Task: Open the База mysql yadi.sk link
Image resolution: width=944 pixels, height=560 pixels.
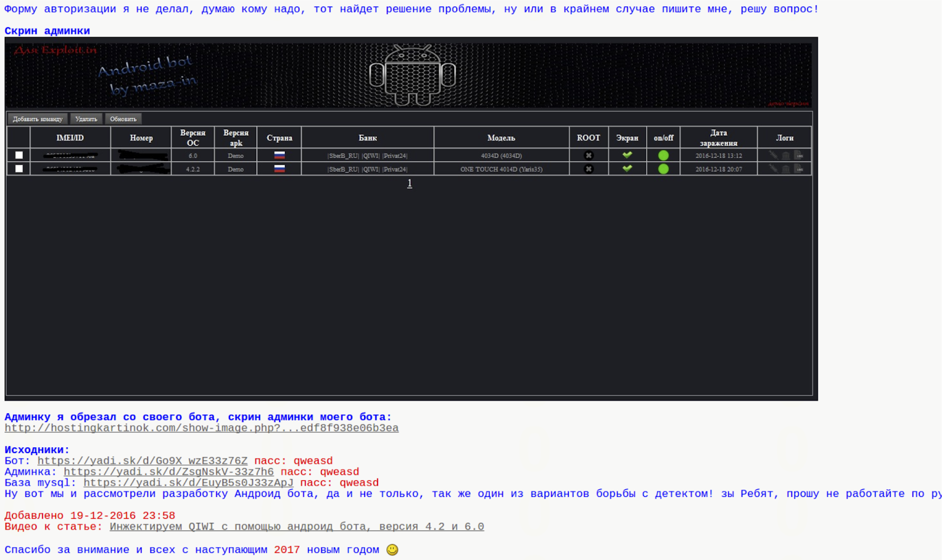Action: [x=188, y=483]
